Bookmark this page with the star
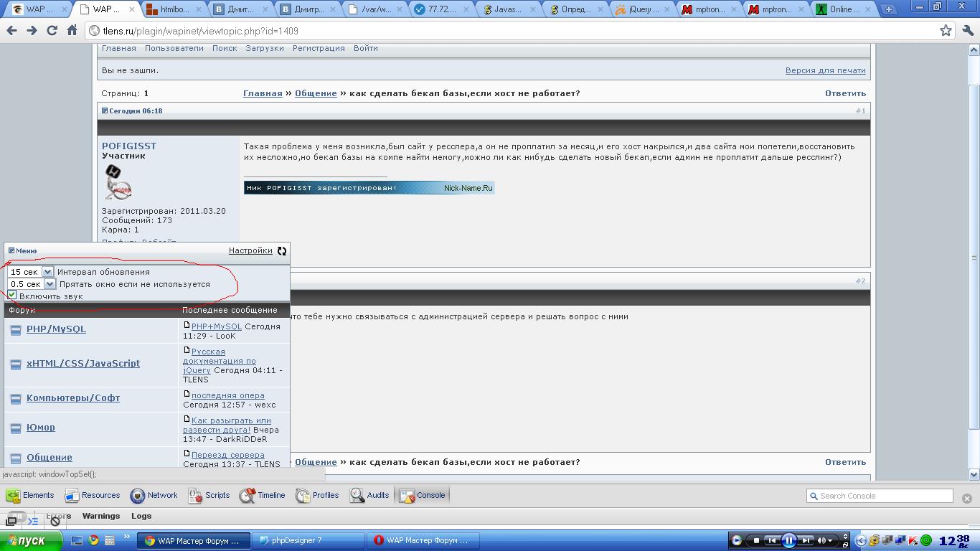This screenshot has height=551, width=980. 946,31
